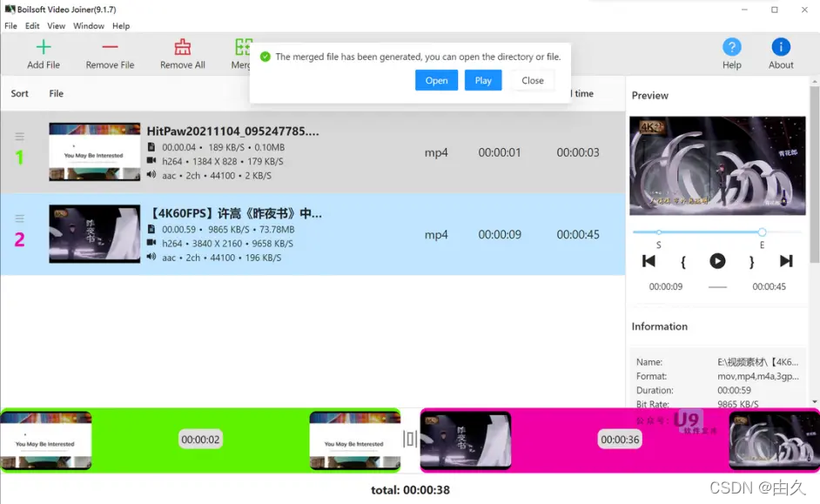Click the preview start time 00:00:09 below controls

tap(666, 286)
